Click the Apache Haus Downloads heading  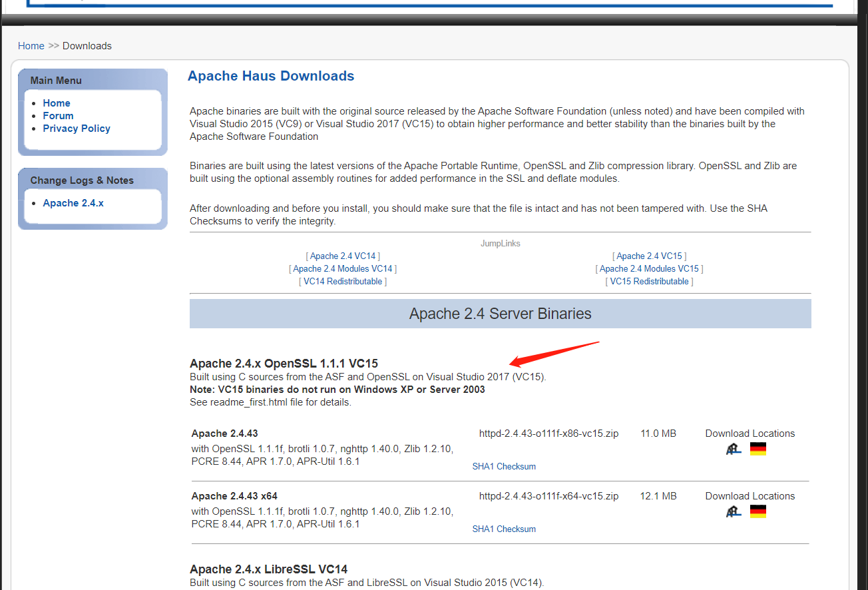click(271, 76)
